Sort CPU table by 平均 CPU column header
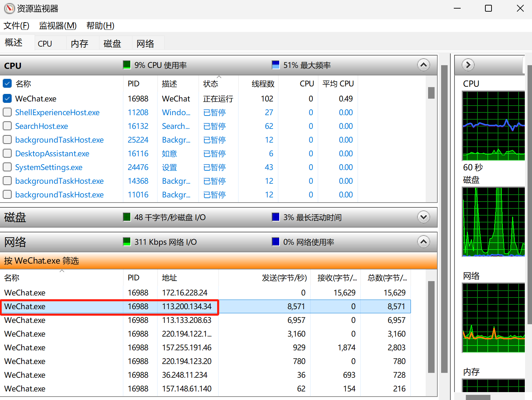 pos(338,84)
